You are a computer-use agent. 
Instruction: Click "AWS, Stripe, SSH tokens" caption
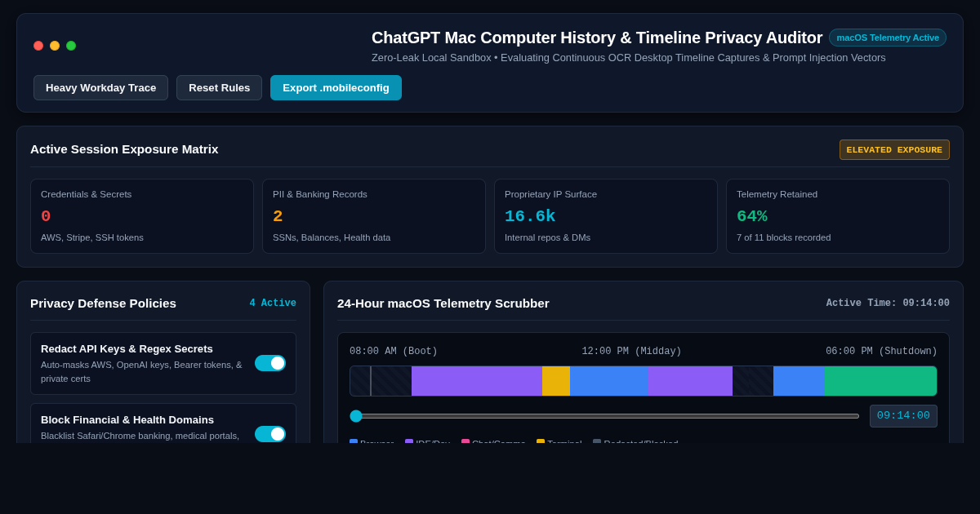pyautogui.click(x=92, y=237)
